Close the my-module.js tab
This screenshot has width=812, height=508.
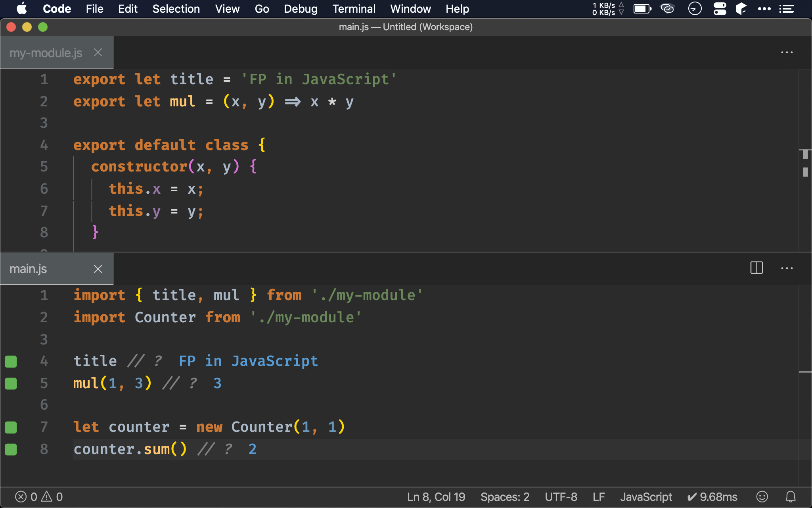coord(98,52)
